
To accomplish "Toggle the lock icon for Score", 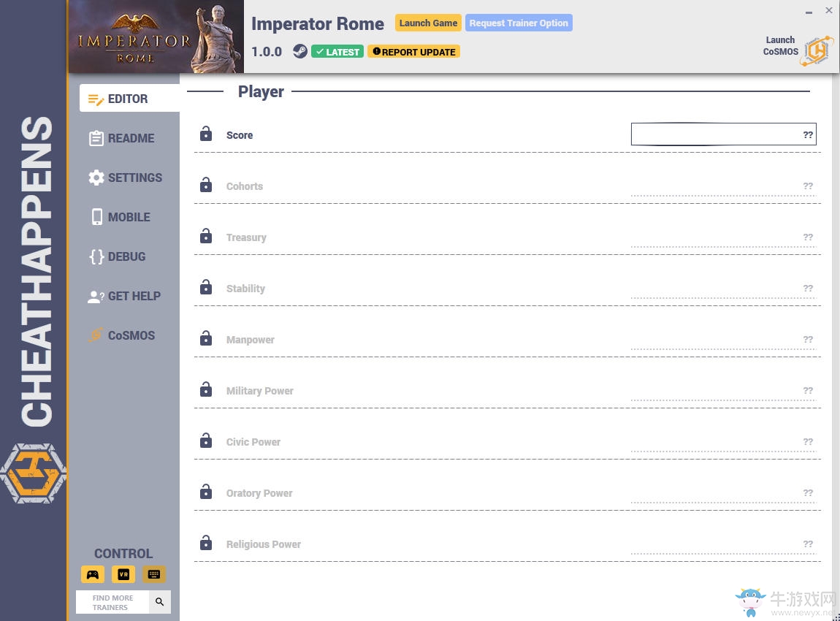I will click(x=206, y=134).
